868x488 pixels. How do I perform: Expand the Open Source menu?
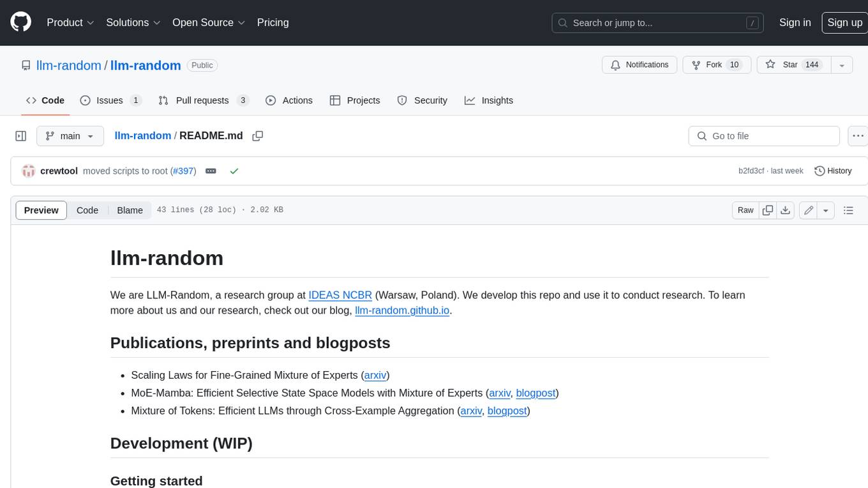click(x=209, y=22)
